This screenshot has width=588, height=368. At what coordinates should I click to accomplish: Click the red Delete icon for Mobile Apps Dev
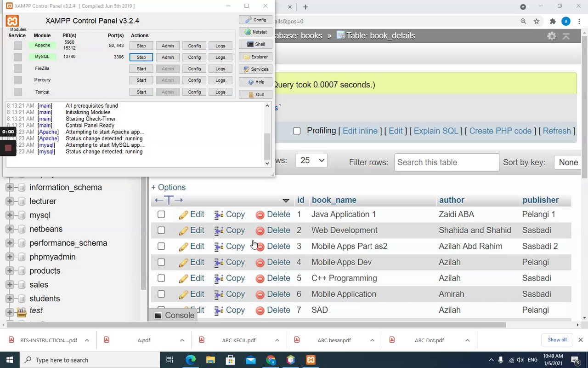coord(260,263)
